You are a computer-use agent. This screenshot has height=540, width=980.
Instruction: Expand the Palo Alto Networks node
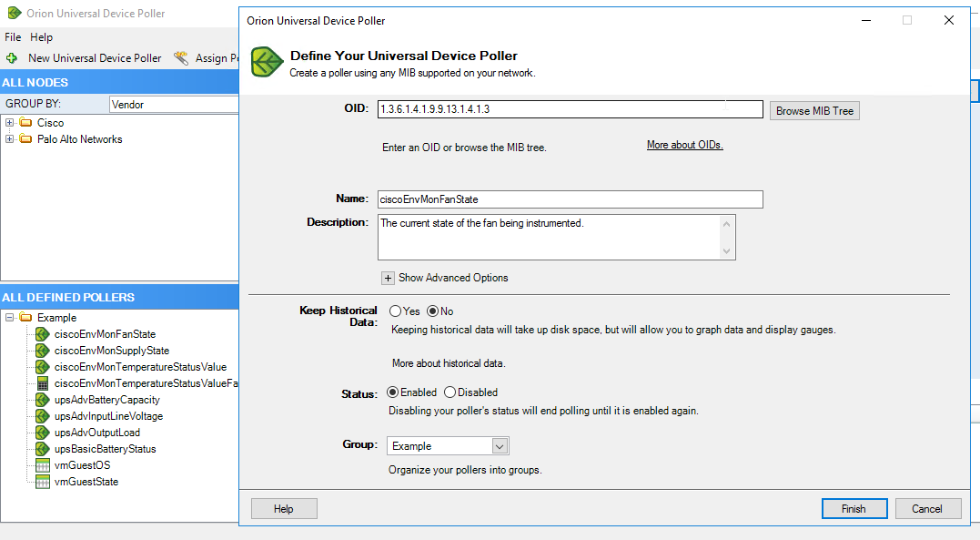coord(9,139)
